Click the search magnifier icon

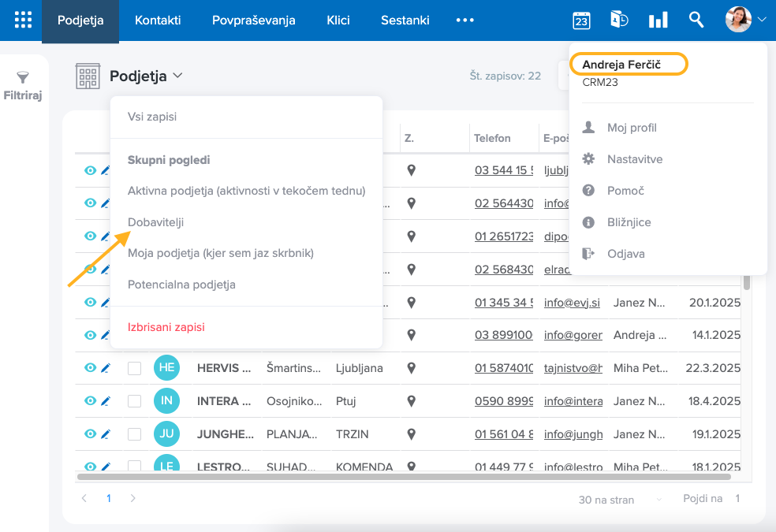click(x=696, y=20)
